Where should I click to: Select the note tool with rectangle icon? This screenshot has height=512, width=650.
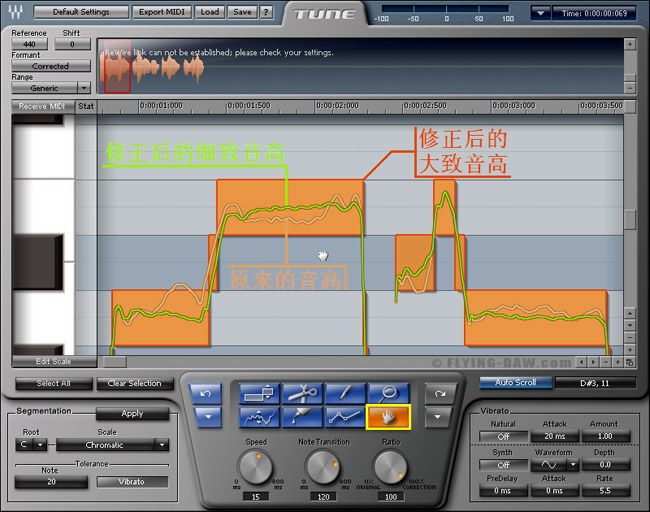pos(260,393)
